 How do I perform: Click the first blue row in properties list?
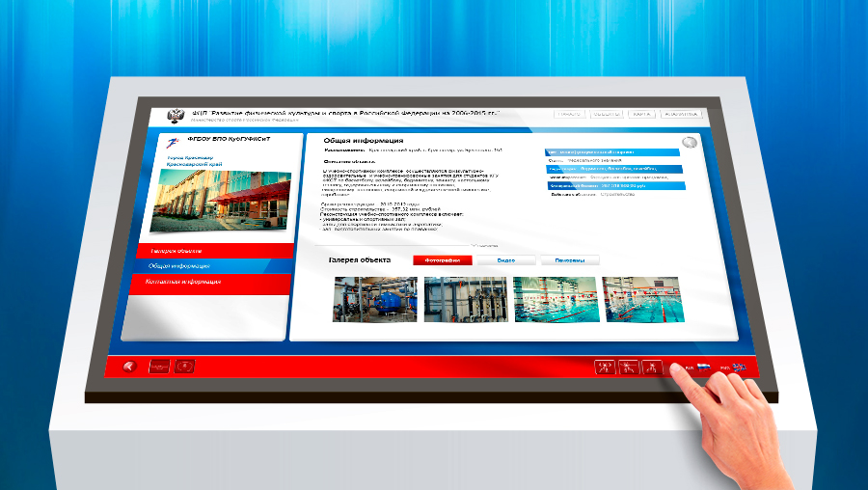point(611,151)
